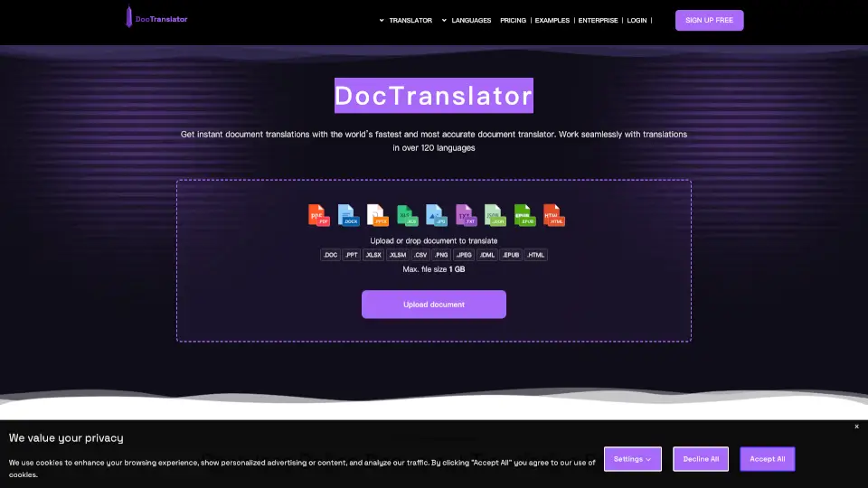Click the .XLSX format tag
This screenshot has width=868, height=488.
[373, 255]
